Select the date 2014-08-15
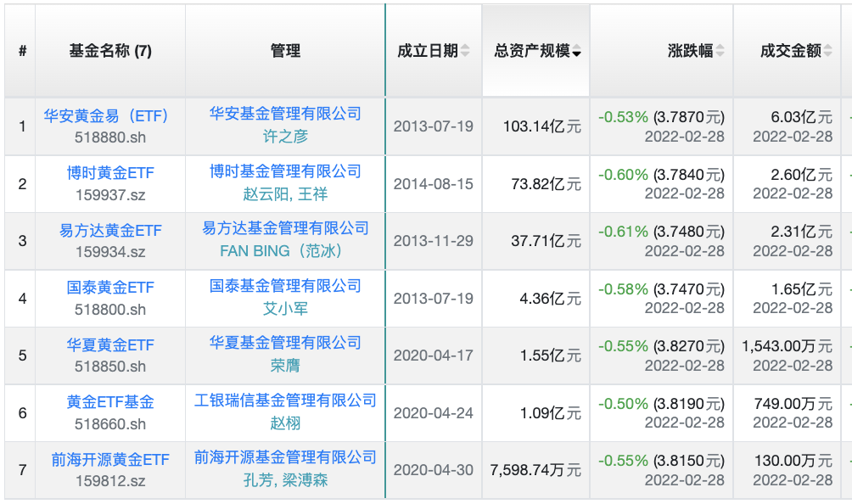This screenshot has height=504, width=852. click(x=433, y=184)
